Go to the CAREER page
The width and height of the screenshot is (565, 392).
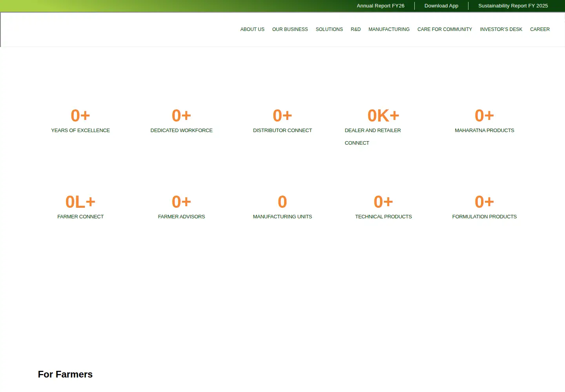pyautogui.click(x=540, y=29)
